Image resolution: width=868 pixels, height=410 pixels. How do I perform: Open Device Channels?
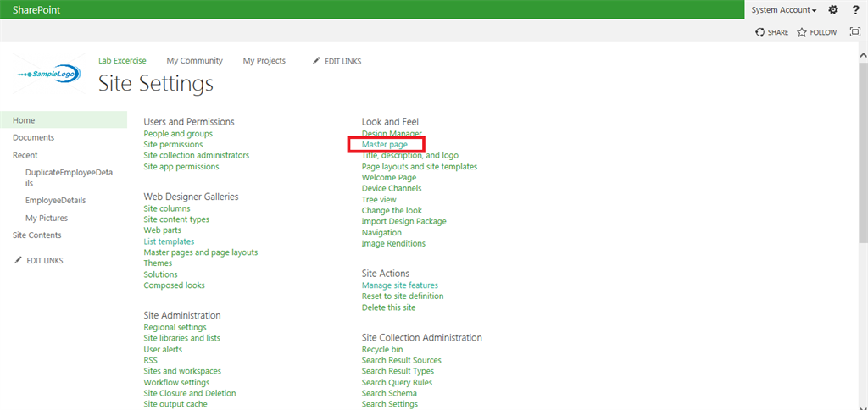pos(392,189)
